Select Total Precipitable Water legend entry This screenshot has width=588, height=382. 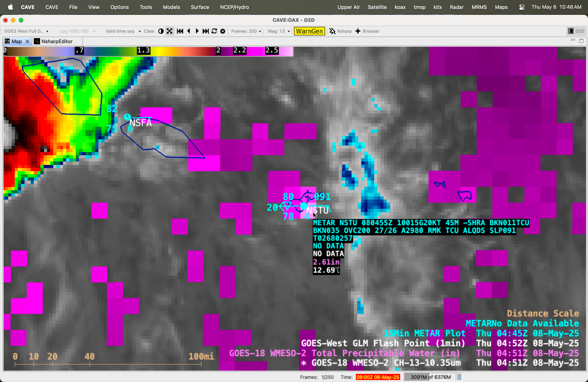404,353
